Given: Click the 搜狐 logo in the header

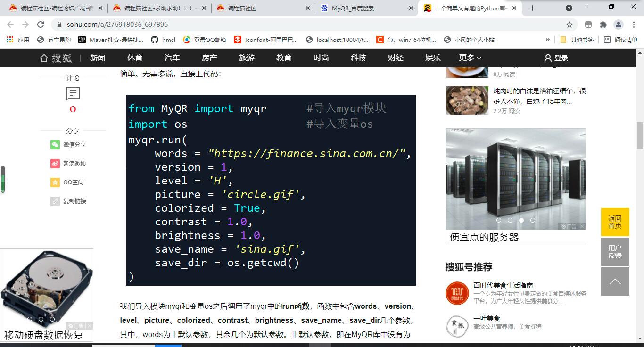Looking at the screenshot, I should pos(56,58).
